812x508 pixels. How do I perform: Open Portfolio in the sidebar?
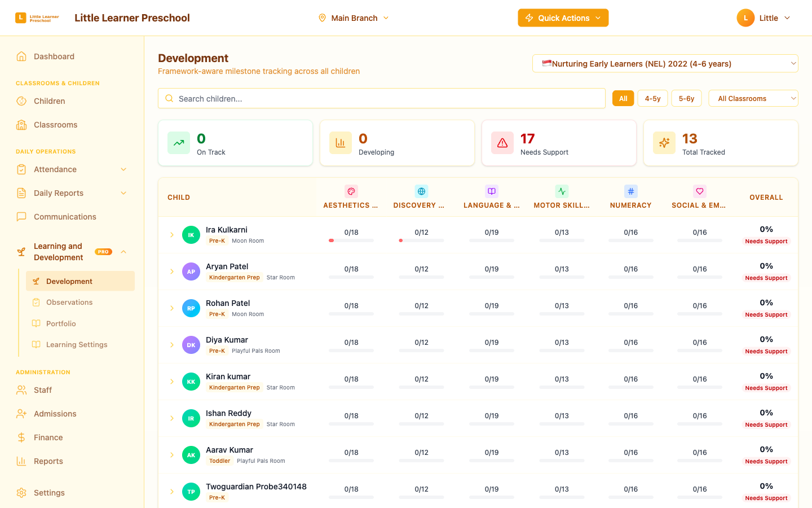tap(61, 324)
